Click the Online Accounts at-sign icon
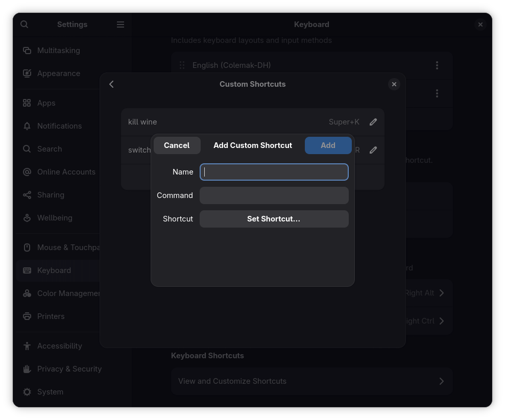The height and width of the screenshot is (420, 505). click(27, 172)
